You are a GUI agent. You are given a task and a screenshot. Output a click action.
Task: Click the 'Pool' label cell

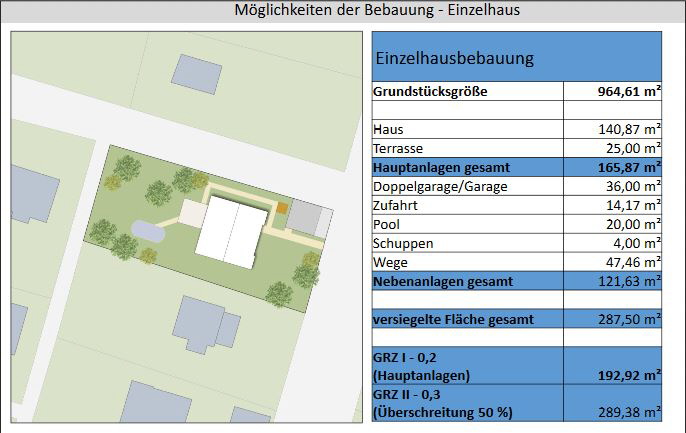coord(468,224)
